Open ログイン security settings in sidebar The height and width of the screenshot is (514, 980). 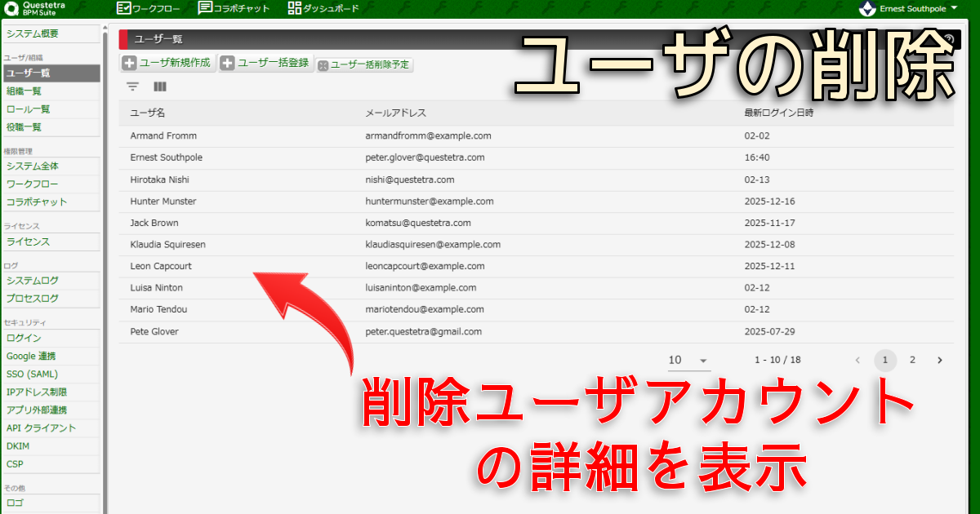click(x=51, y=338)
